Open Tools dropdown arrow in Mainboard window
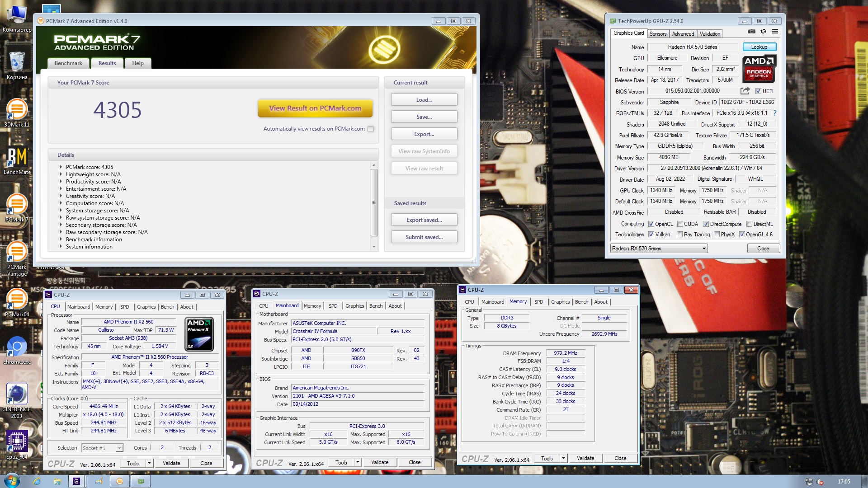This screenshot has width=868, height=488. pyautogui.click(x=358, y=462)
